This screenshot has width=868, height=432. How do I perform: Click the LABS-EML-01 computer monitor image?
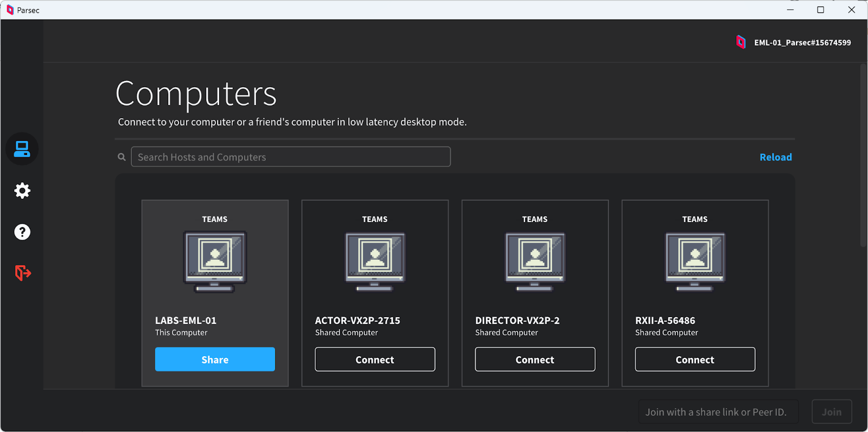(215, 262)
